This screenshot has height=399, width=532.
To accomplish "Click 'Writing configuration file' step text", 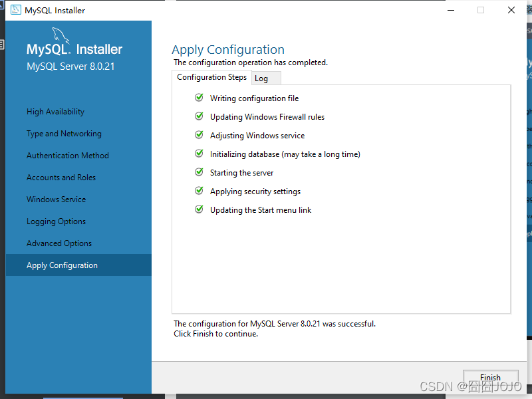I will [255, 98].
